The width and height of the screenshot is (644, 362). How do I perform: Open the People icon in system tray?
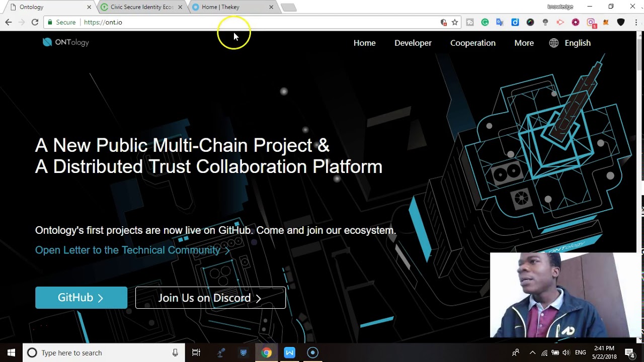click(x=516, y=352)
